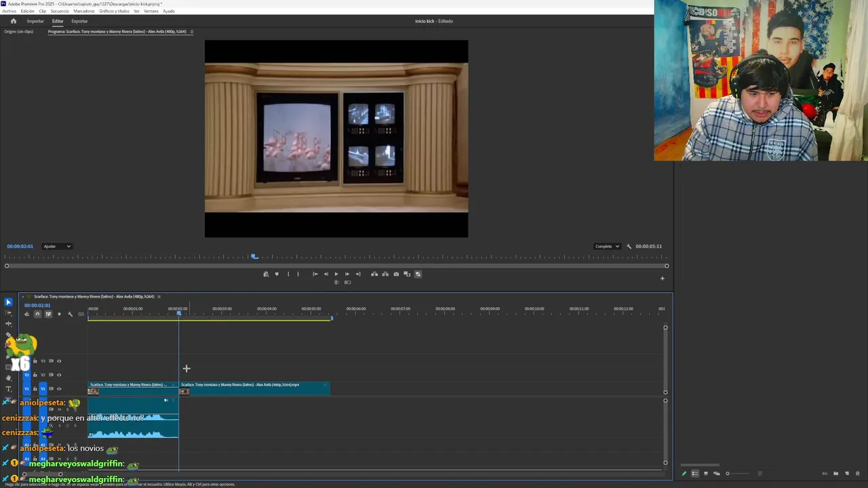Select the first Scarface clip on V1
This screenshot has height=488, width=868.
point(133,388)
